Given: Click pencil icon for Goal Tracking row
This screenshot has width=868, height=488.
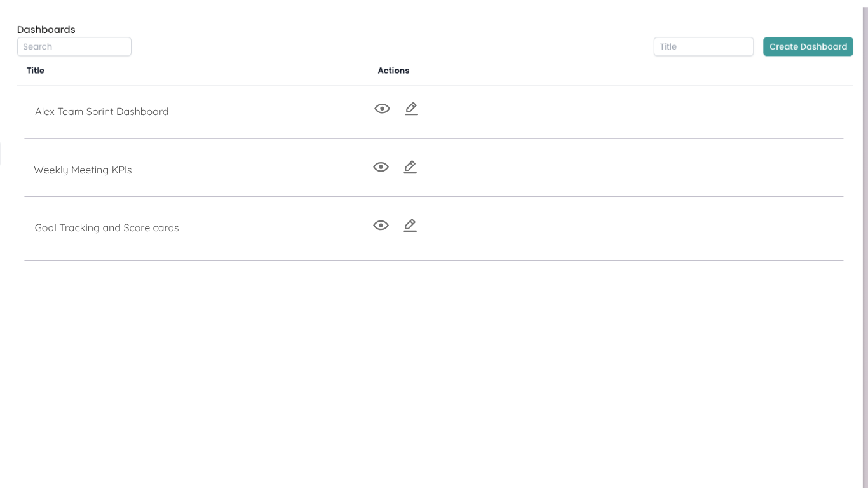Looking at the screenshot, I should [x=410, y=226].
